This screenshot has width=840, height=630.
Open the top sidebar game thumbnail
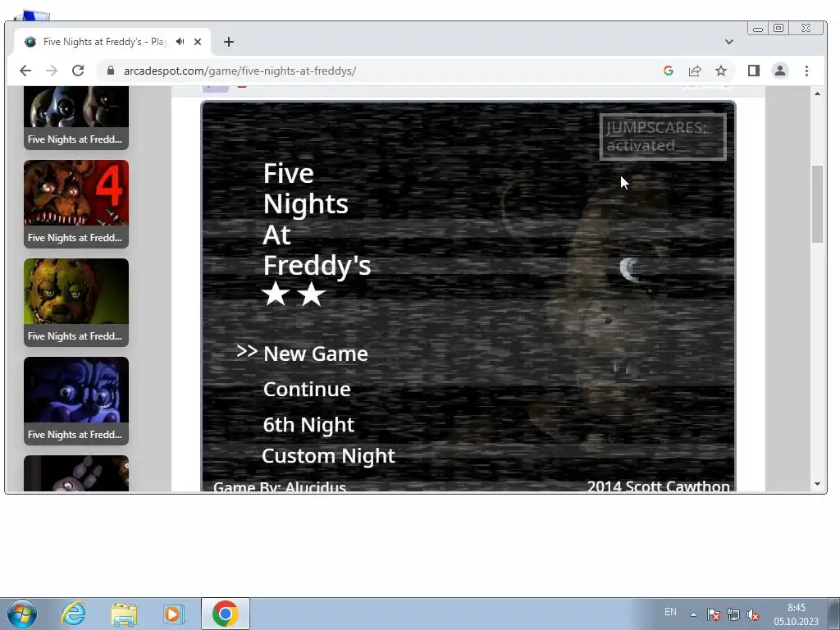(76, 118)
